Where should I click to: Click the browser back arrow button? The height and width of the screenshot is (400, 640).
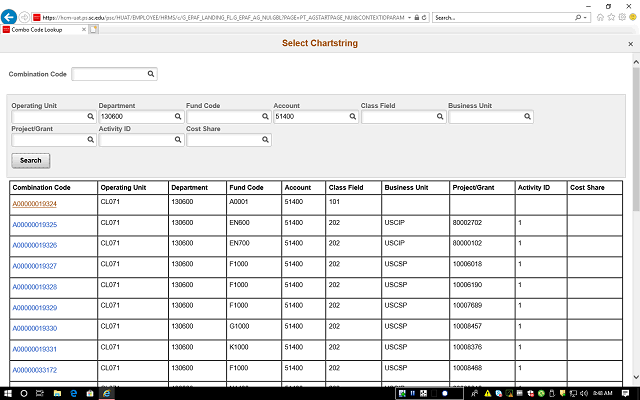(x=10, y=17)
